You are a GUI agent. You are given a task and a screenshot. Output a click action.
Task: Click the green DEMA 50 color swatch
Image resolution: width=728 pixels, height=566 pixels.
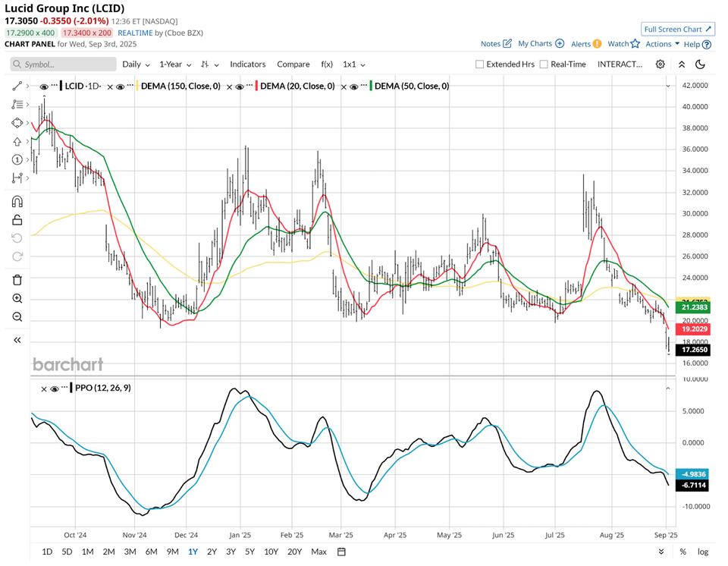tap(371, 86)
